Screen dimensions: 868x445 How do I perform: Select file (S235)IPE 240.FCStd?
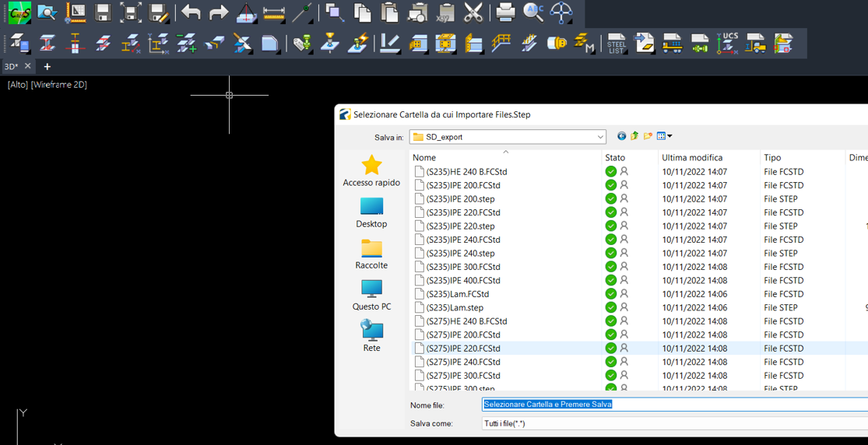click(x=463, y=240)
